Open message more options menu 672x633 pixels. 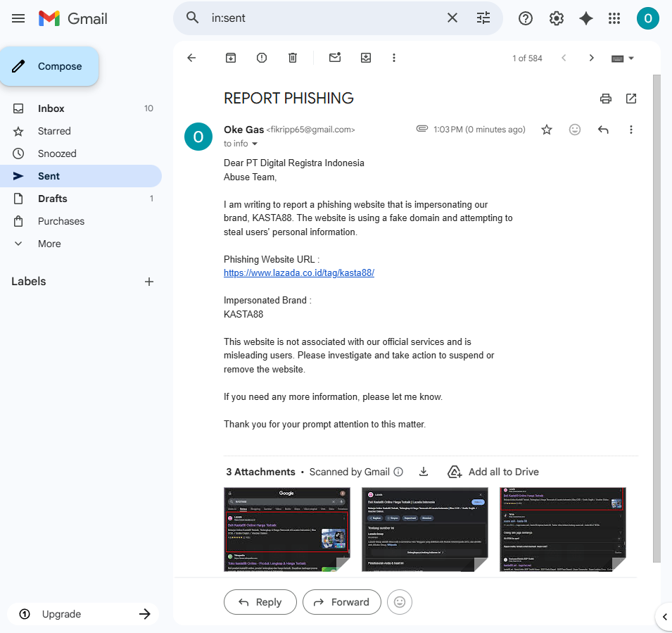[x=631, y=130]
